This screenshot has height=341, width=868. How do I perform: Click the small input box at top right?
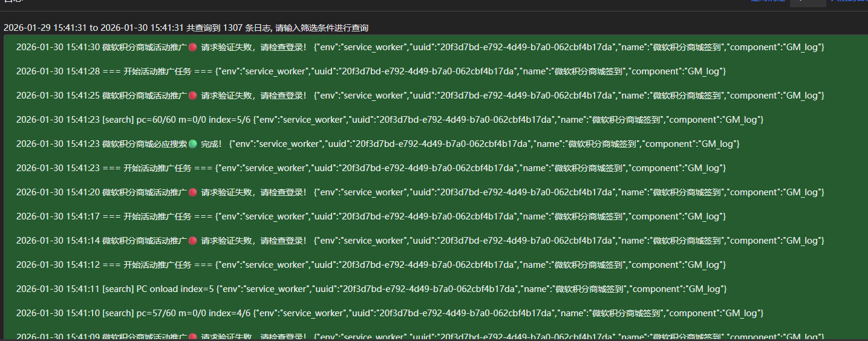pos(808,2)
